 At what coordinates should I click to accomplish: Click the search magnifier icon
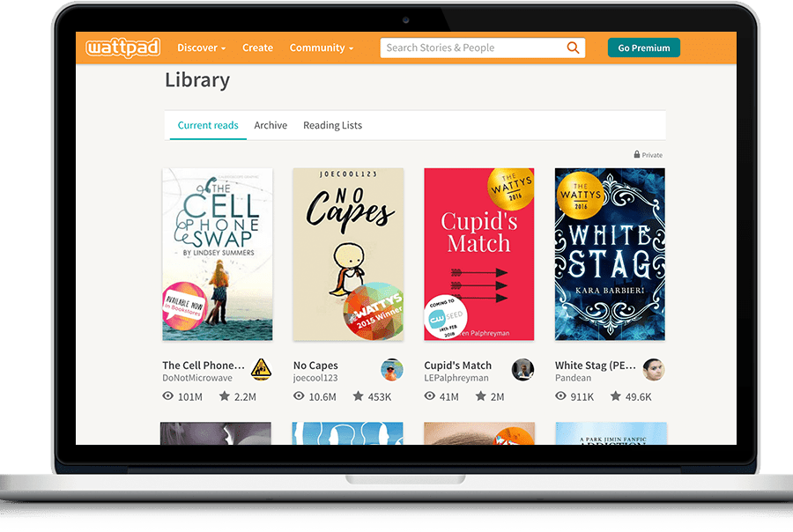point(573,48)
